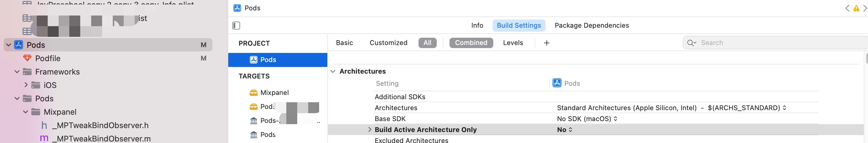Expand Build Active Architecture Only row
The height and width of the screenshot is (143, 868).
(370, 130)
